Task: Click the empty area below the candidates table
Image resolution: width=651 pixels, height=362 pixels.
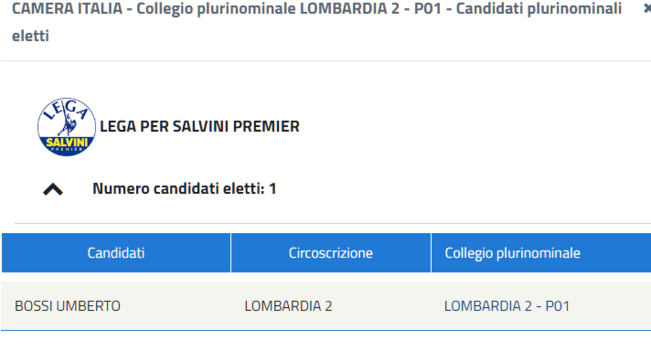Action: point(326,347)
